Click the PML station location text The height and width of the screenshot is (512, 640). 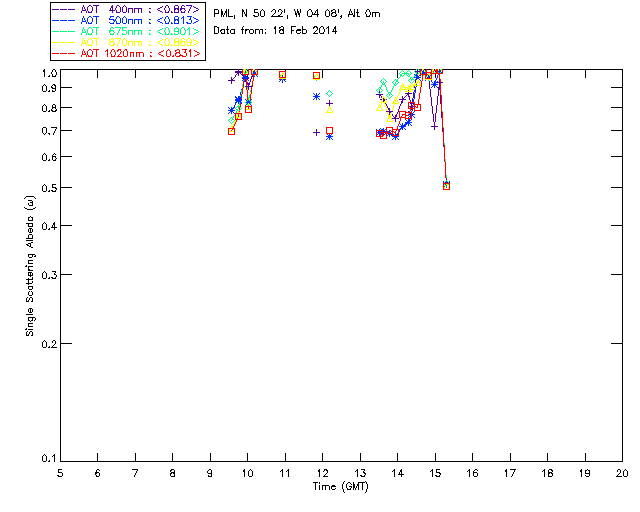[x=297, y=14]
